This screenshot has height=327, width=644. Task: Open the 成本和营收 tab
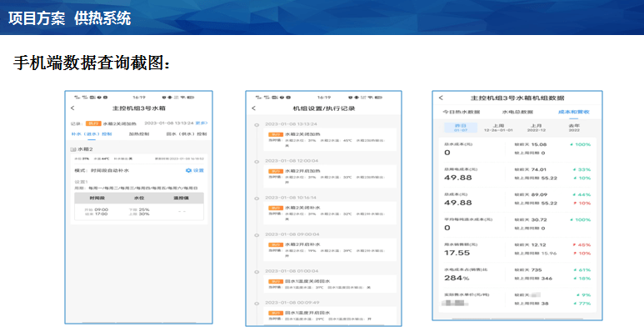tap(573, 112)
